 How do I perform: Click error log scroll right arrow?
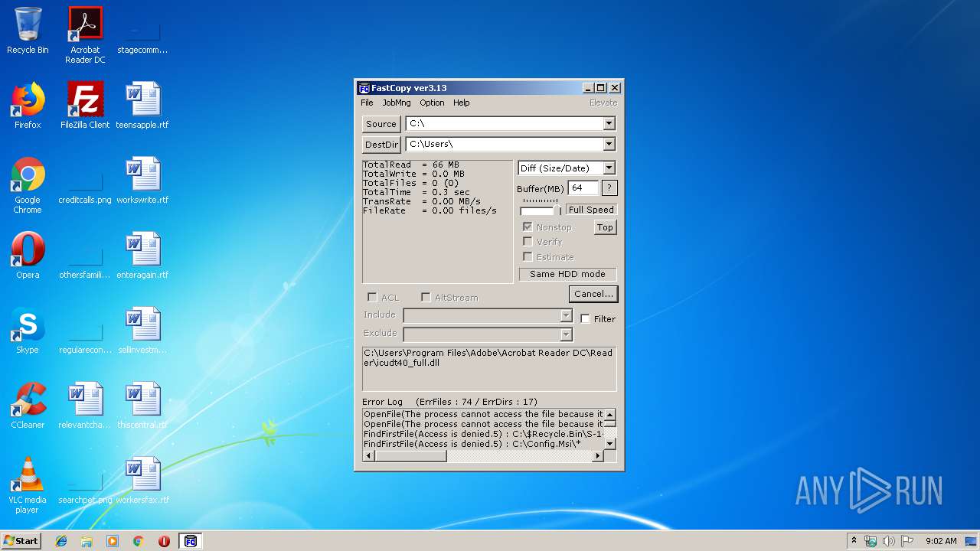pos(598,456)
